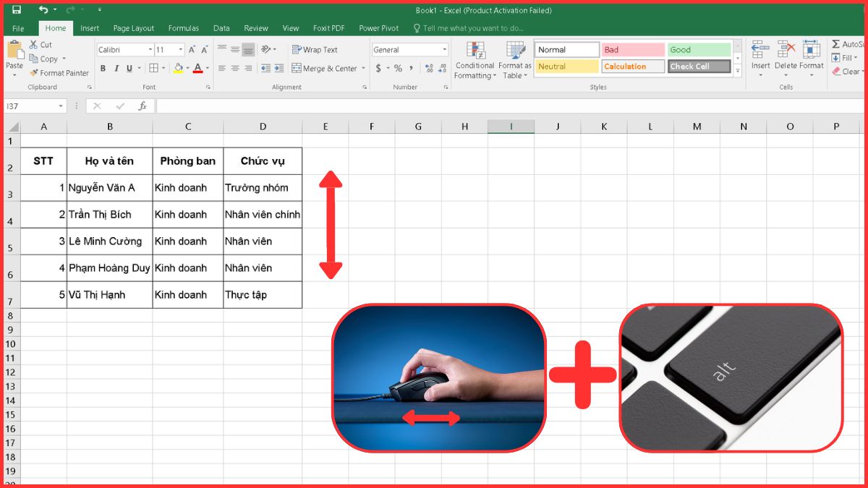The height and width of the screenshot is (488, 868).
Task: Apply the Calculation cell style
Action: pos(633,67)
